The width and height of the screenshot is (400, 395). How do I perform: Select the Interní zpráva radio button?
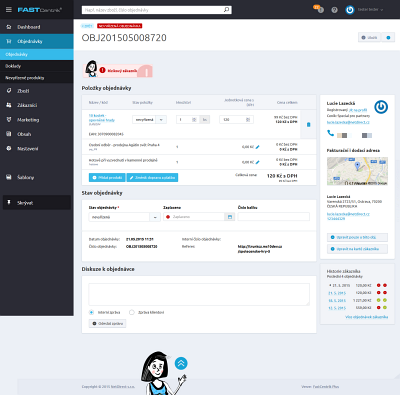[x=91, y=312]
